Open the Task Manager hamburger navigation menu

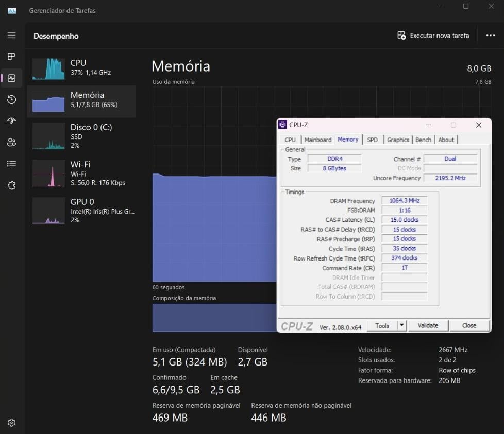(11, 36)
